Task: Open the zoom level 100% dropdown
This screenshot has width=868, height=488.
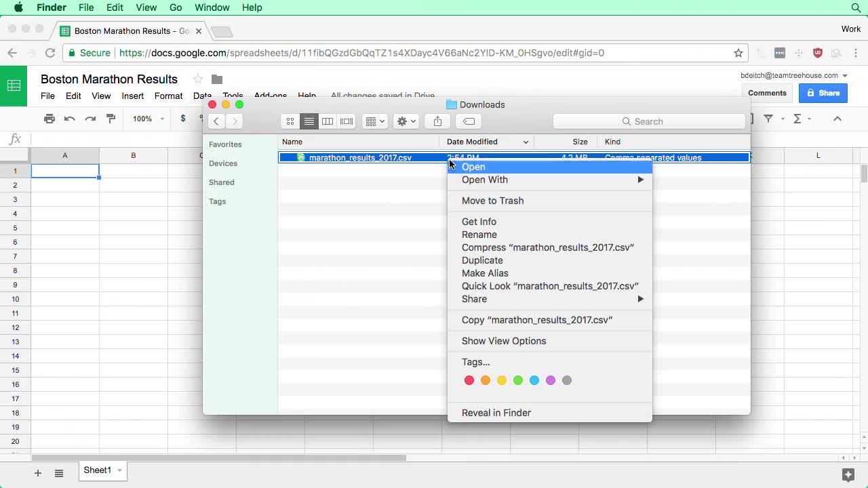Action: pos(146,119)
